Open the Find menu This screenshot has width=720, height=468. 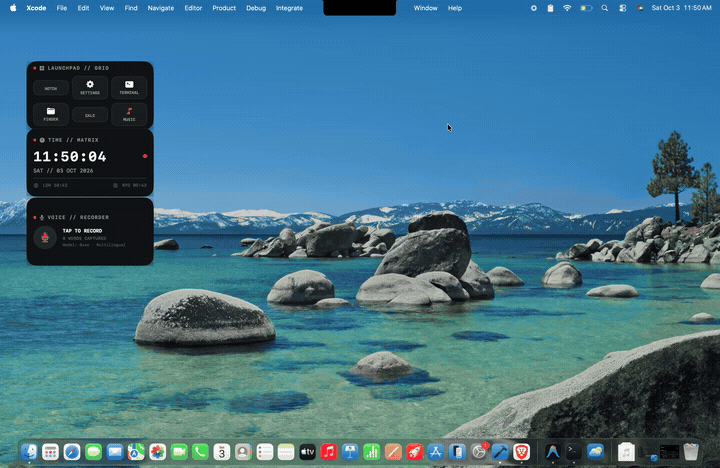(131, 8)
